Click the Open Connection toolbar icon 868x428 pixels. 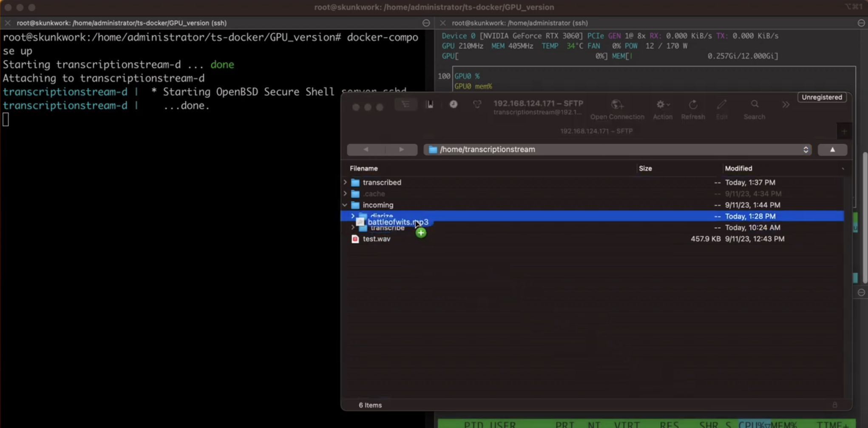pos(617,104)
